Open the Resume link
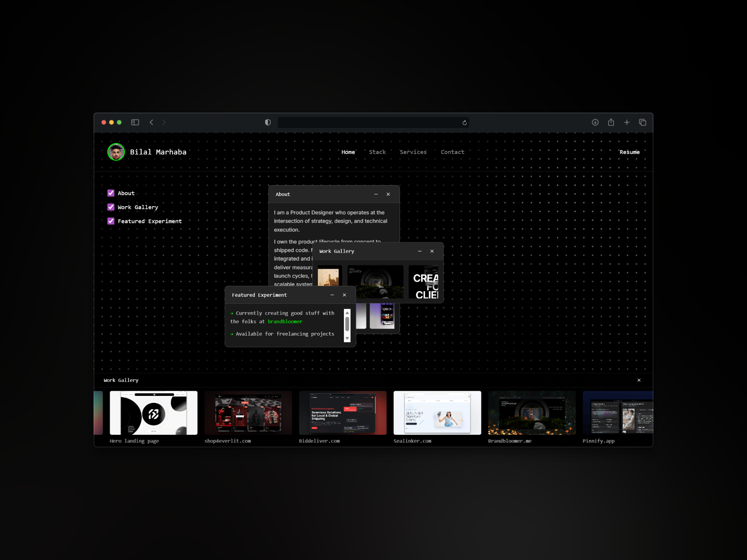The image size is (747, 560). point(630,152)
